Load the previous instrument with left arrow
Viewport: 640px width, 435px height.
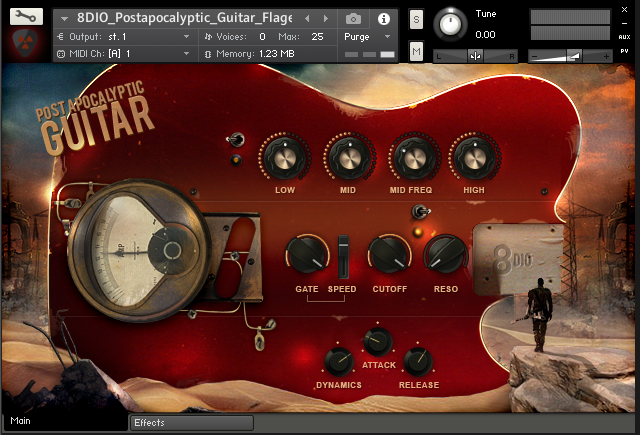[x=307, y=18]
